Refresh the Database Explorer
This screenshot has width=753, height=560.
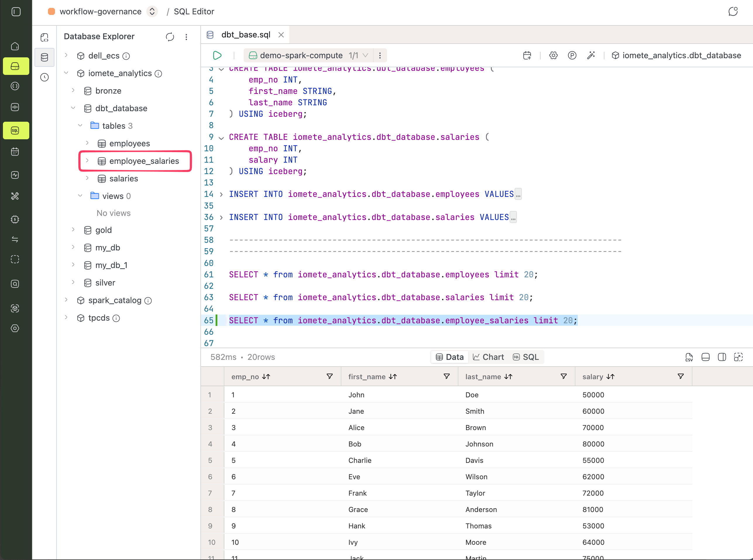click(x=170, y=37)
